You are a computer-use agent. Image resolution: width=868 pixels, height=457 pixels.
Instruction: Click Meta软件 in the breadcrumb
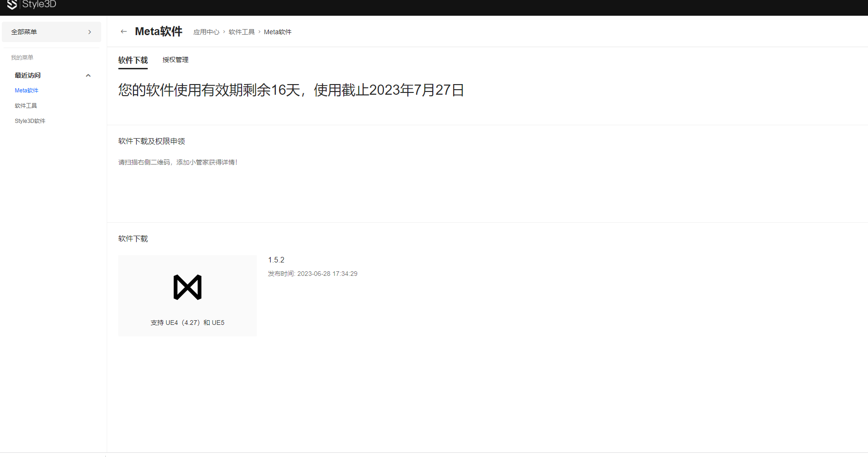[x=278, y=32]
